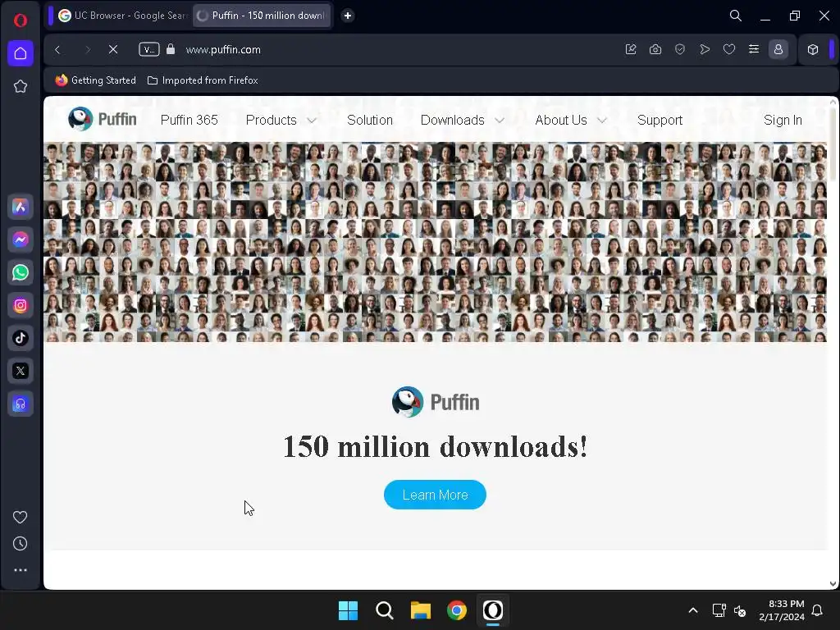Open TikTok in the sidebar
This screenshot has height=630, width=840.
21,338
